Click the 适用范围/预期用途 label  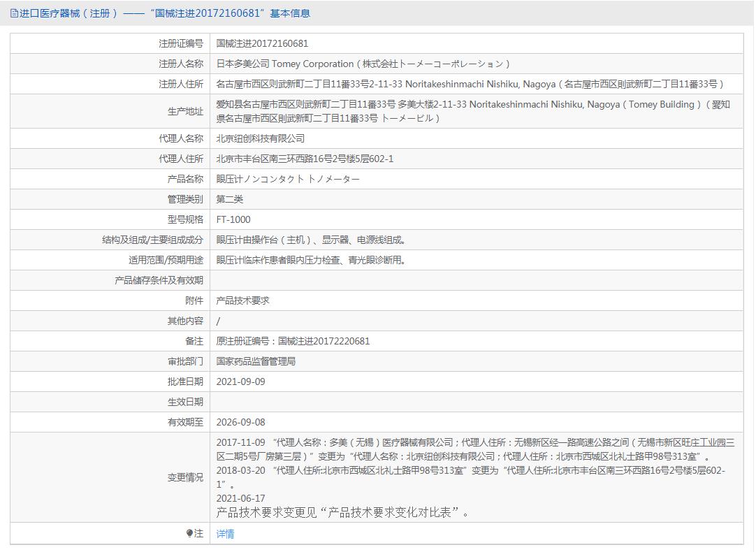point(166,260)
